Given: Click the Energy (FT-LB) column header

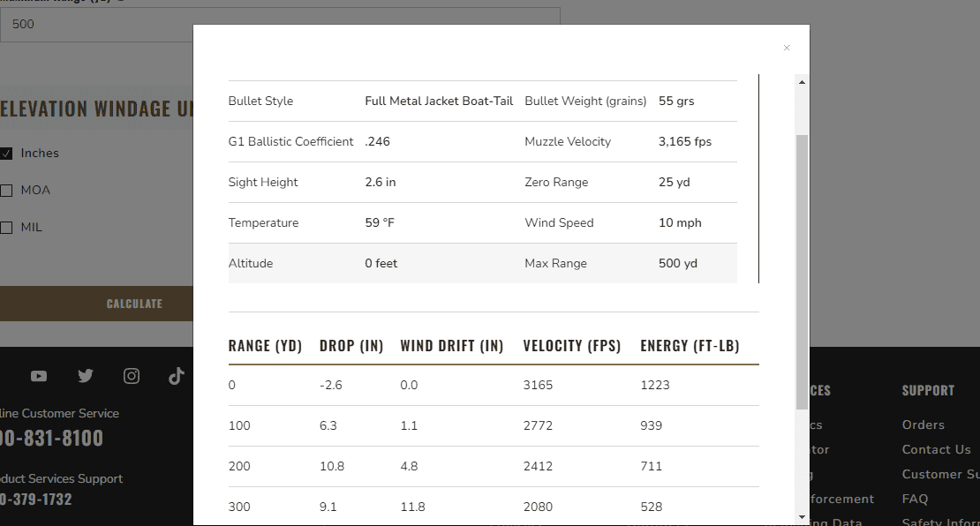Looking at the screenshot, I should click(x=690, y=345).
